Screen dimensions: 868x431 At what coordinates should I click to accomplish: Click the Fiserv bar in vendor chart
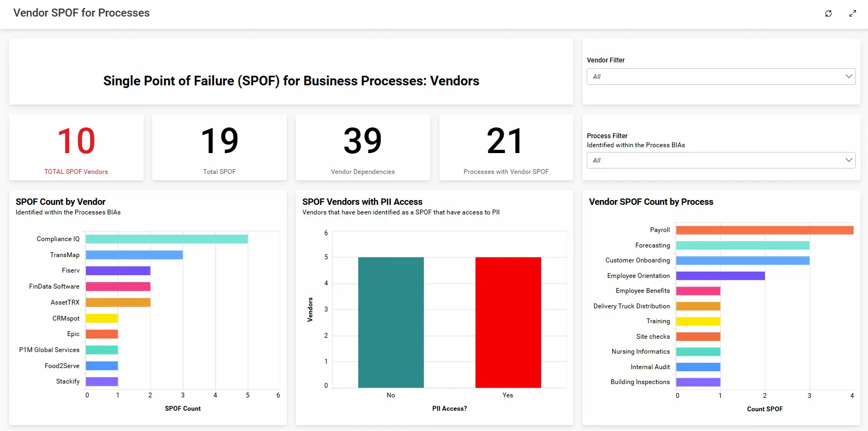(x=118, y=271)
